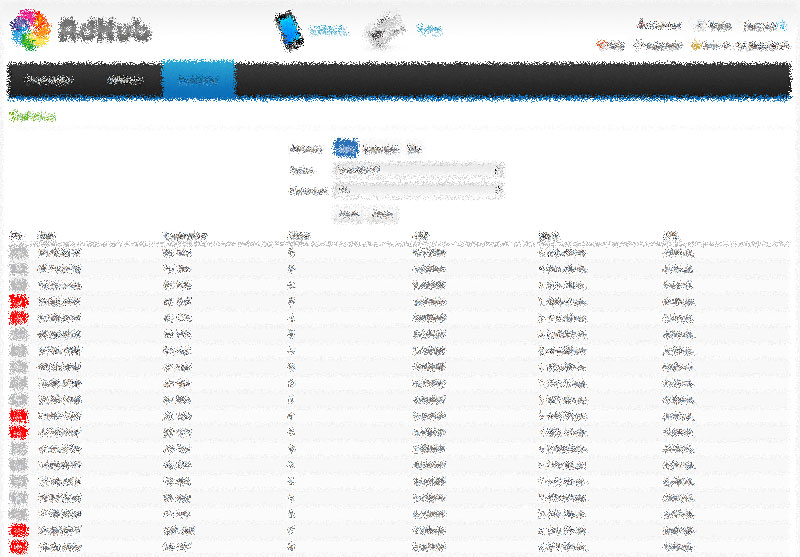The height and width of the screenshot is (557, 800).
Task: Click the gray device icon beside the phone
Action: point(385,31)
